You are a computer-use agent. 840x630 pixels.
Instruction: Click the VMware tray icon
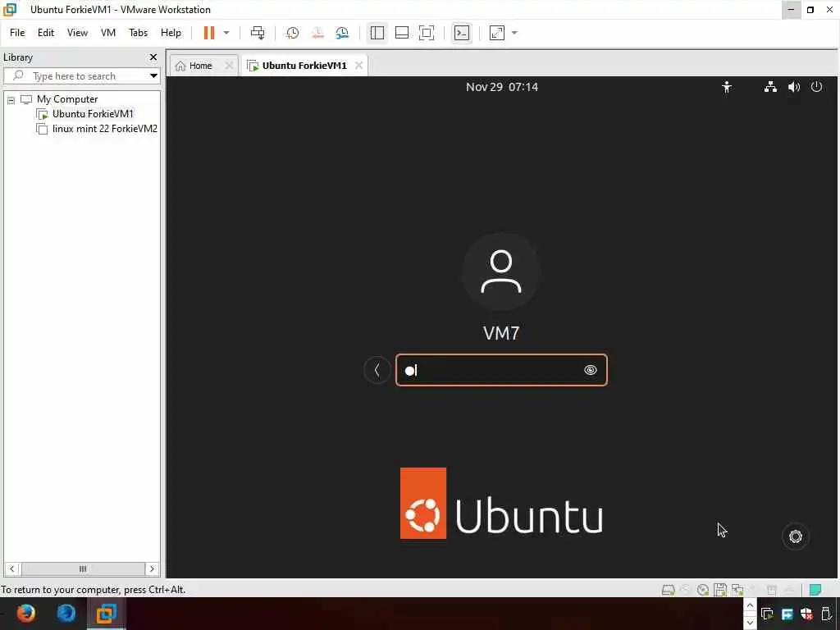(x=767, y=614)
